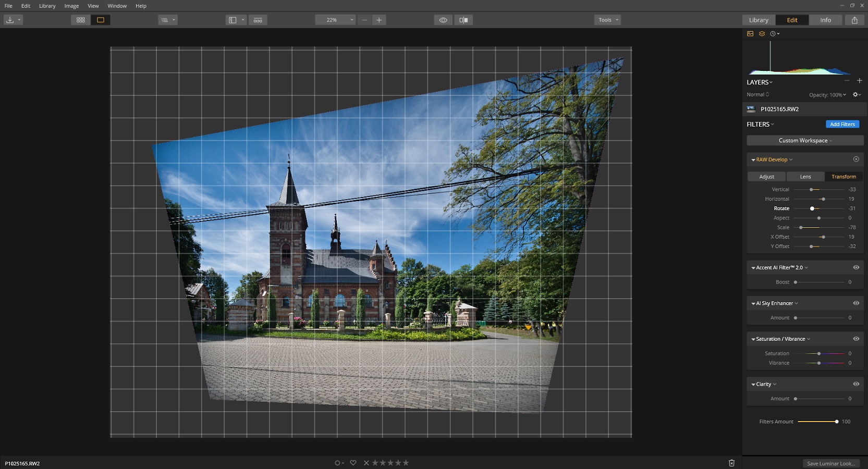The width and height of the screenshot is (868, 469).
Task: Switch to the Lens tab
Action: pos(805,177)
